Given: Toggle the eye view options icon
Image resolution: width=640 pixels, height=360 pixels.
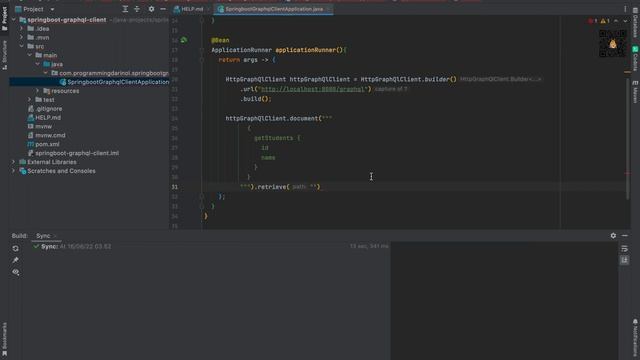Looking at the screenshot, I should pos(16,272).
